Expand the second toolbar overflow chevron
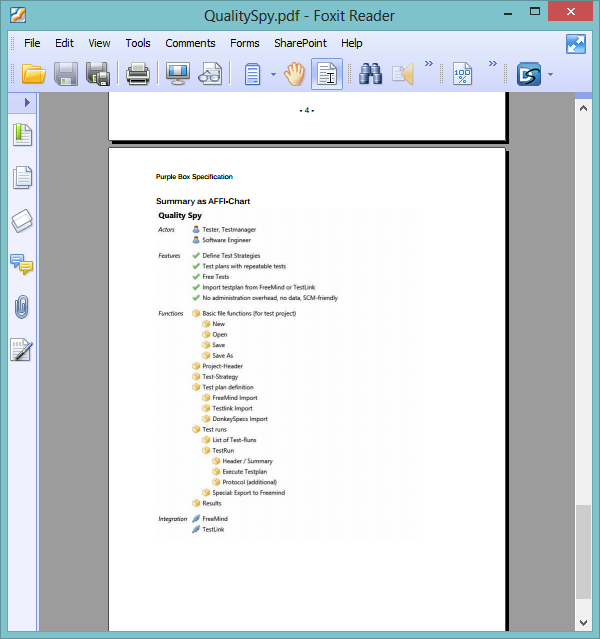600x639 pixels. click(493, 64)
